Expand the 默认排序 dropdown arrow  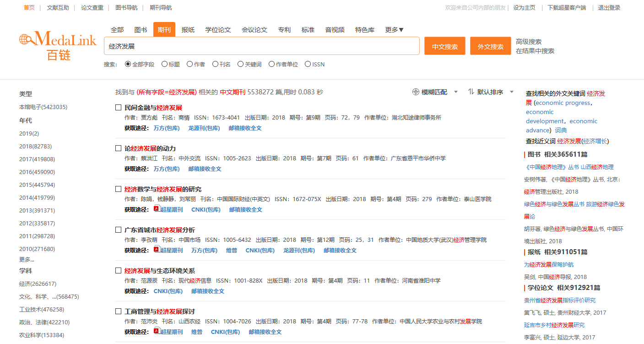[512, 92]
